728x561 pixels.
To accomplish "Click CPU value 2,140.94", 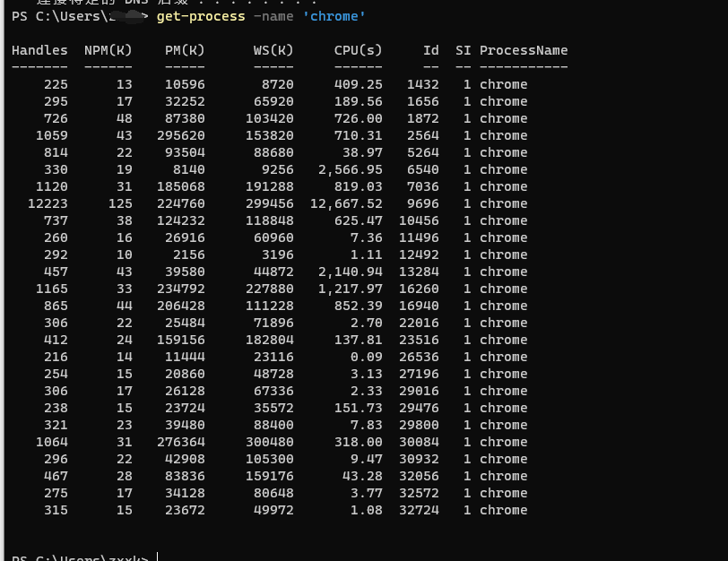I will click(x=350, y=272).
